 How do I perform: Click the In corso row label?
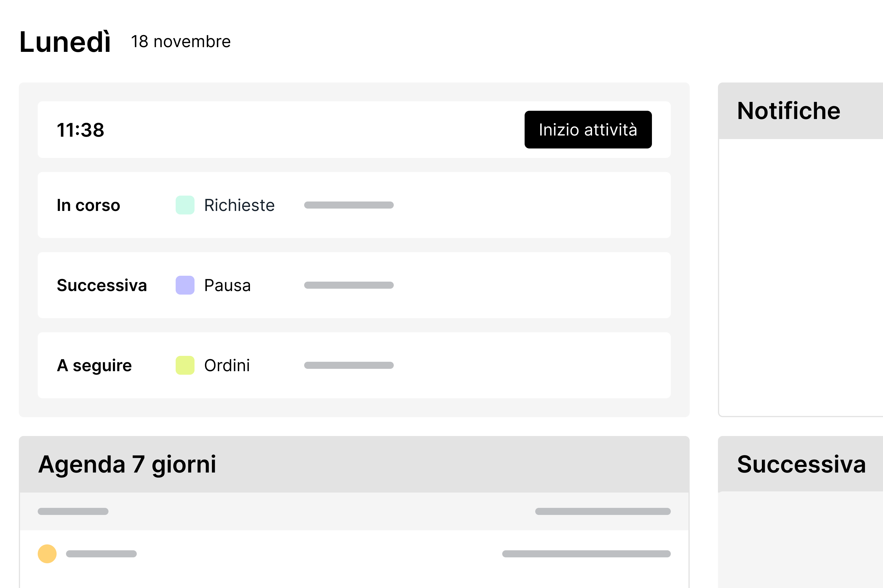[88, 205]
